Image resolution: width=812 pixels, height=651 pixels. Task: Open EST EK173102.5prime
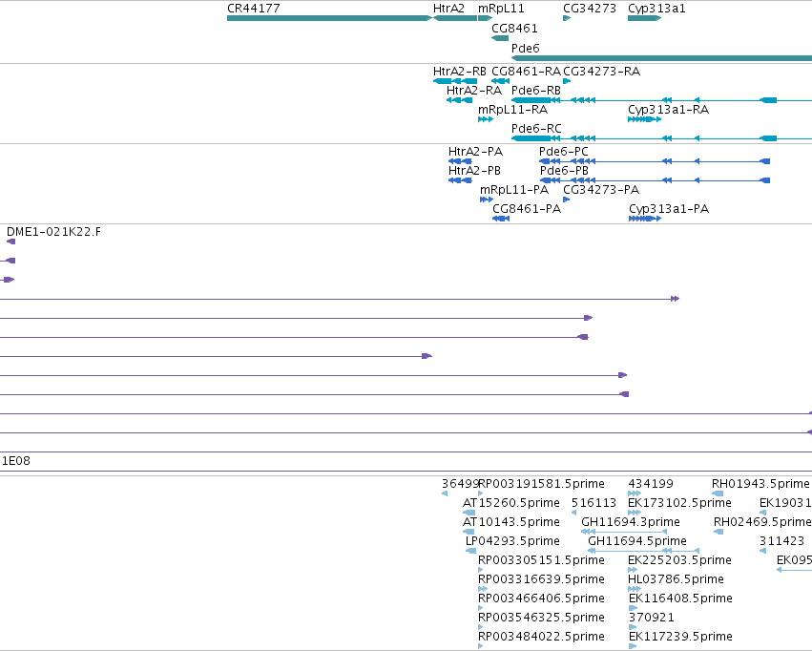pyautogui.click(x=680, y=503)
